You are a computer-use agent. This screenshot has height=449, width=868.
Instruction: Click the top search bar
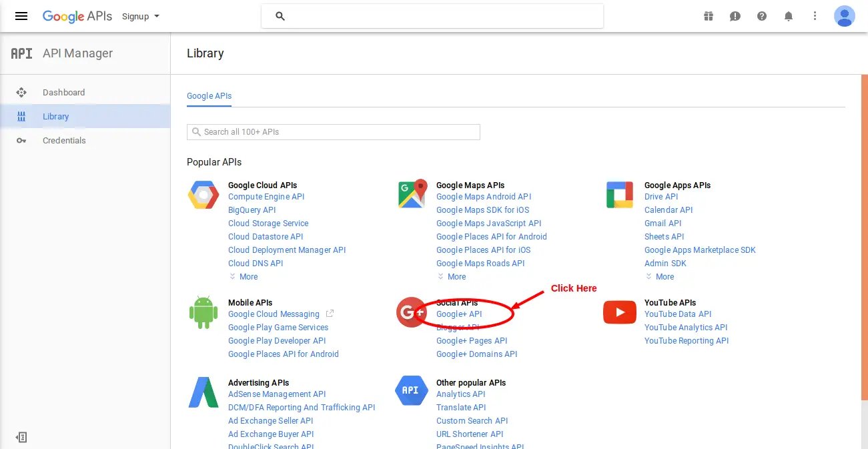(432, 16)
